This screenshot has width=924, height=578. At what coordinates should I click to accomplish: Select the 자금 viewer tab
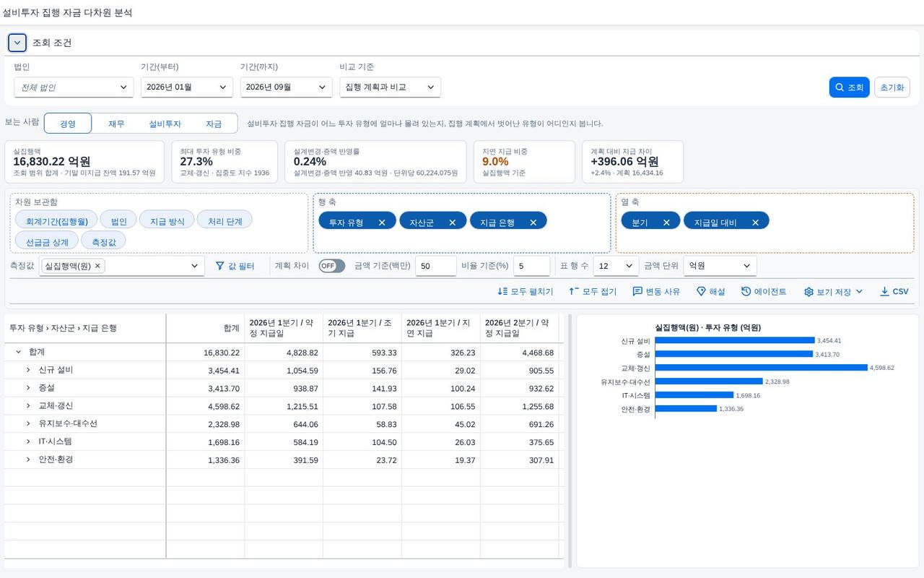(x=214, y=124)
